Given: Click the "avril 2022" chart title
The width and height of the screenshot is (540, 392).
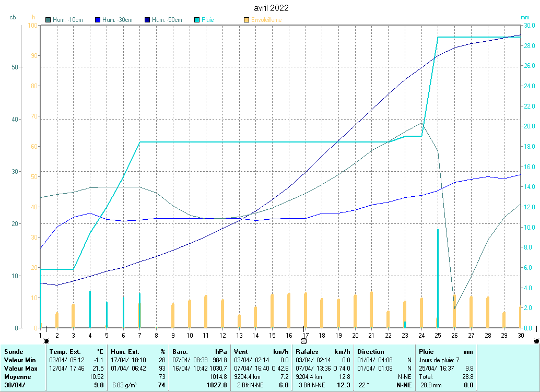Looking at the screenshot, I should [x=271, y=8].
